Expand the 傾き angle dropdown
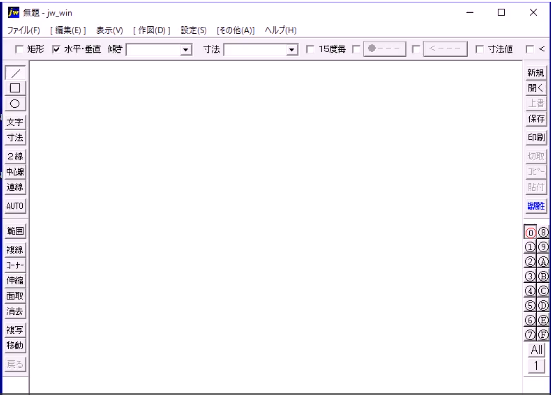Screen dimensions: 551x395 pyautogui.click(x=186, y=50)
